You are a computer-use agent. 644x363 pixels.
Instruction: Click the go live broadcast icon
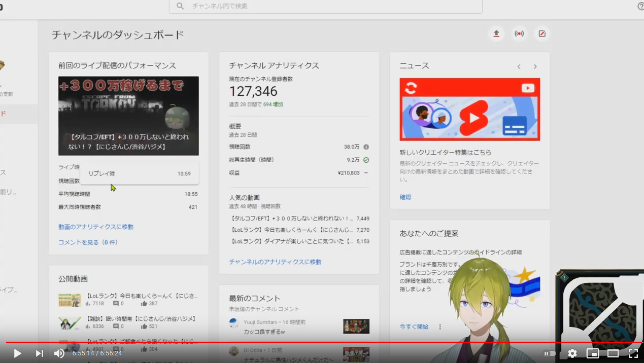tap(519, 33)
